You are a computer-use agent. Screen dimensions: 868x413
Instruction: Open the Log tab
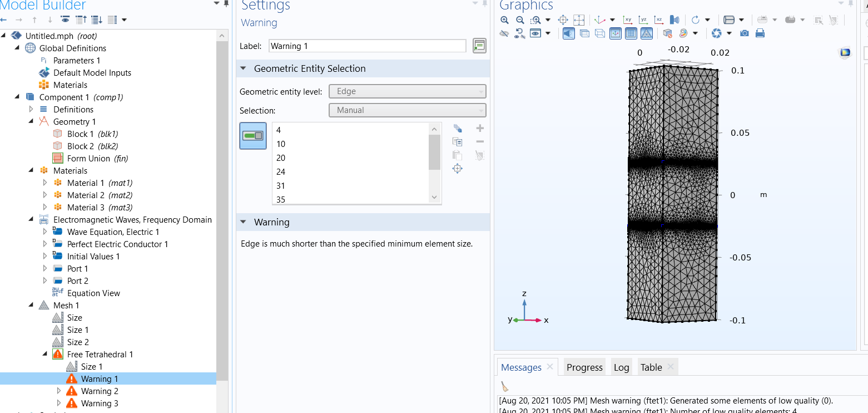(621, 367)
